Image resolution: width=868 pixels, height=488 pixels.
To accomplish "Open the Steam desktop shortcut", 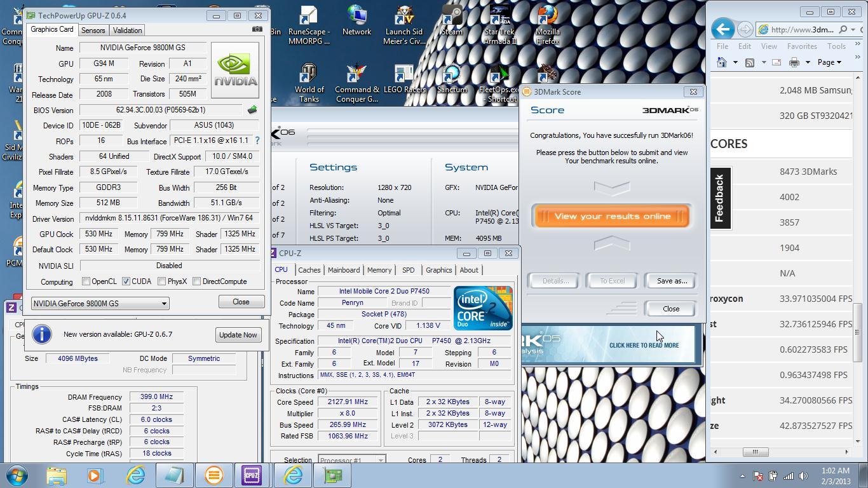I will [452, 21].
